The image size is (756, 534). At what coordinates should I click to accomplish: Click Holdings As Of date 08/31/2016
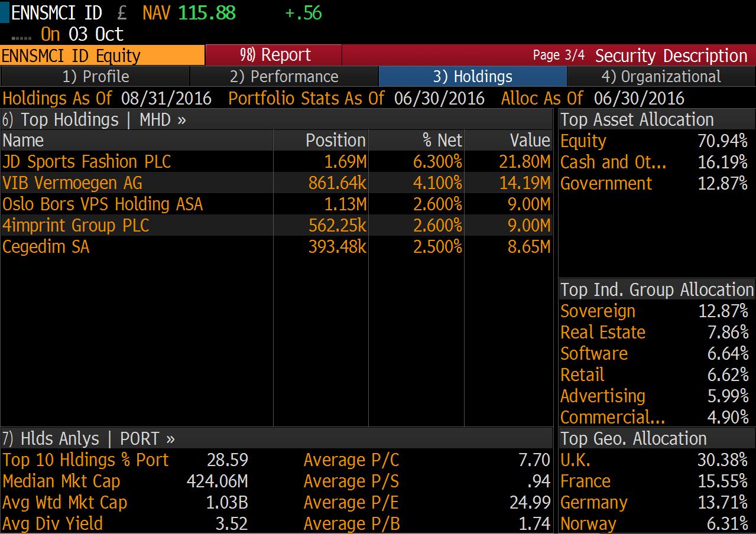click(x=167, y=98)
